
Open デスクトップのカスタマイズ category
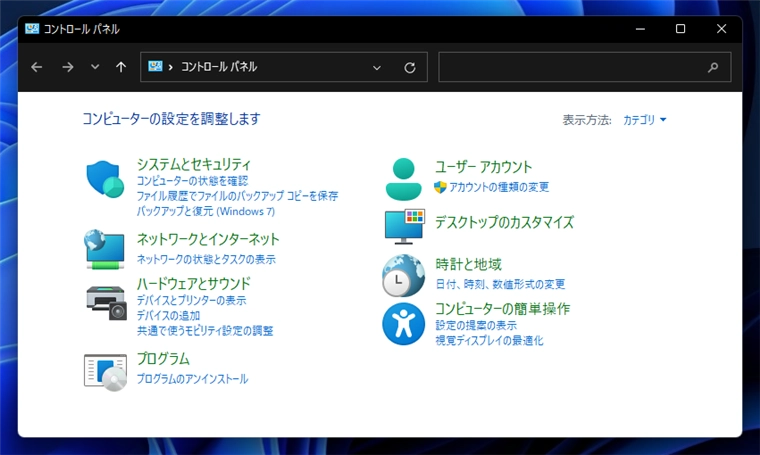(504, 222)
